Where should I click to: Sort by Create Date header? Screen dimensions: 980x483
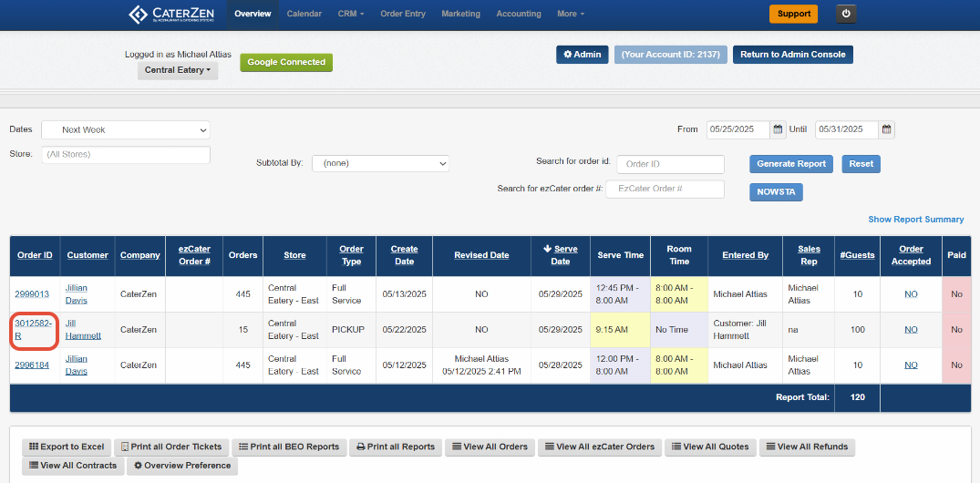405,255
